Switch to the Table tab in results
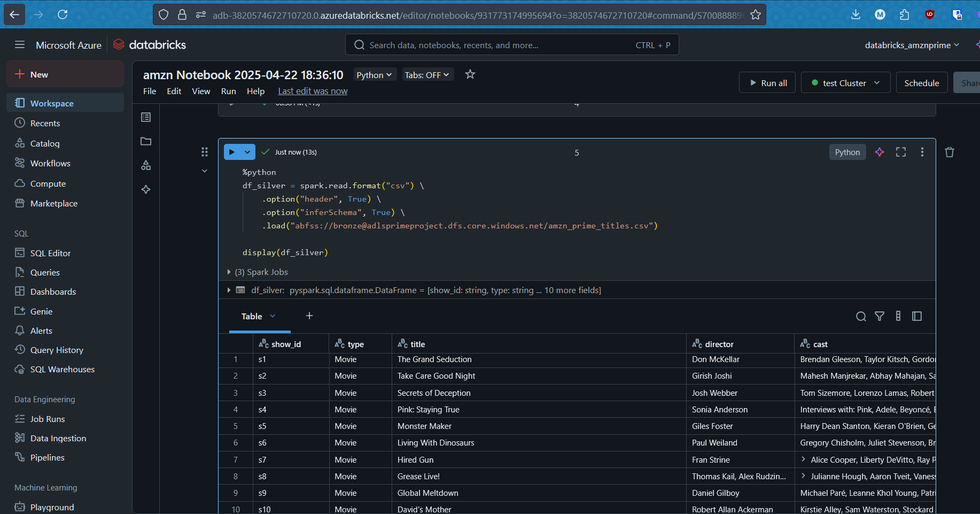The image size is (980, 514). pos(252,316)
